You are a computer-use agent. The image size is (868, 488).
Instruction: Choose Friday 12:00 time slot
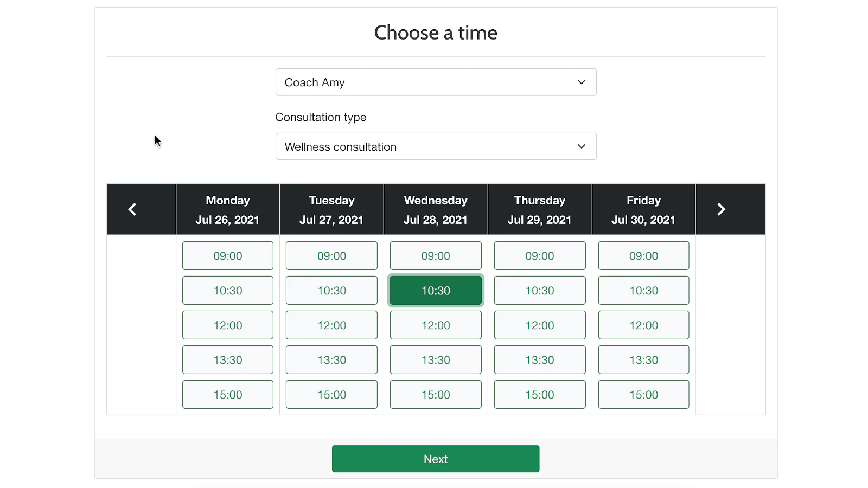[643, 325]
